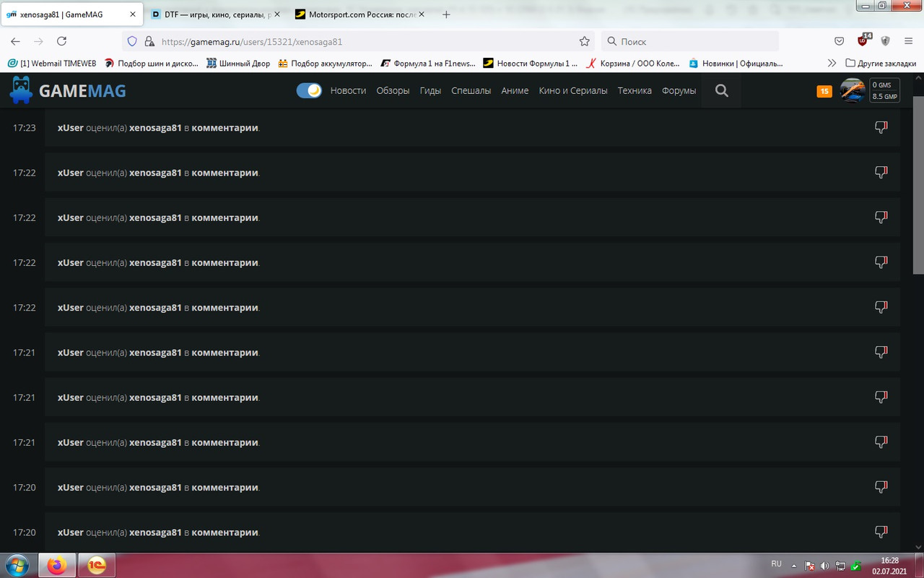Click the 17:23 timestamp
Image resolution: width=924 pixels, height=578 pixels.
point(24,128)
